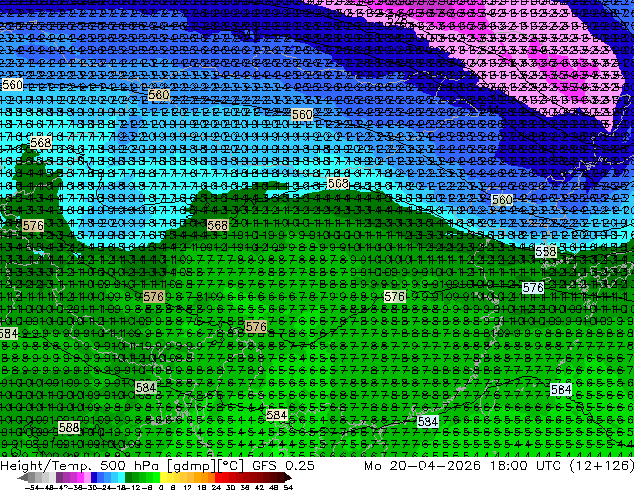Click the dark blue segment of the color bar

click(x=94, y=478)
